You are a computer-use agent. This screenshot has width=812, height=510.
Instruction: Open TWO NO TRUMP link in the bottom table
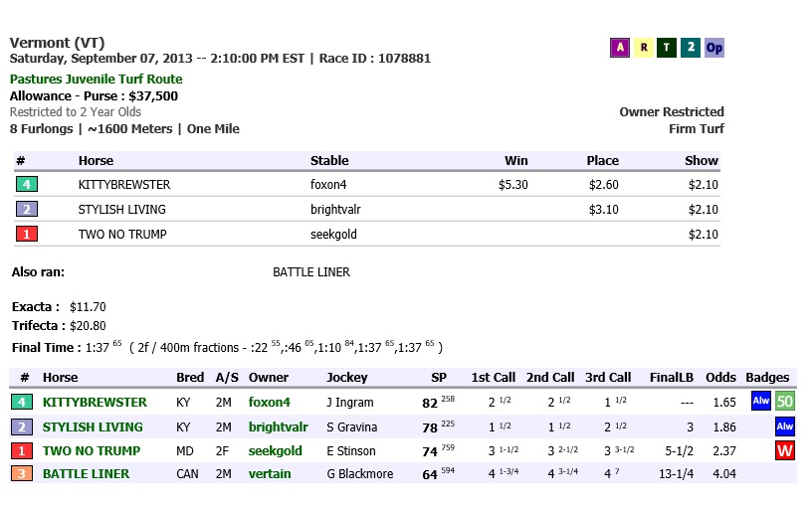pos(92,450)
